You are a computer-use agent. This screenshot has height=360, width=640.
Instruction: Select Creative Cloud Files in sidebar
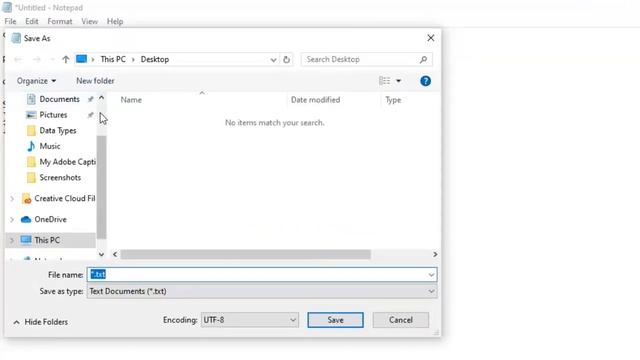click(x=64, y=198)
